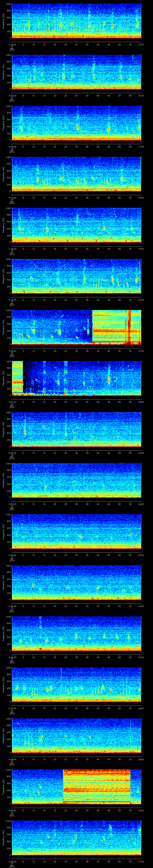The image size is (153, 868).
Task: Click the 4:19:00 start time label
Action: pos(12,300)
